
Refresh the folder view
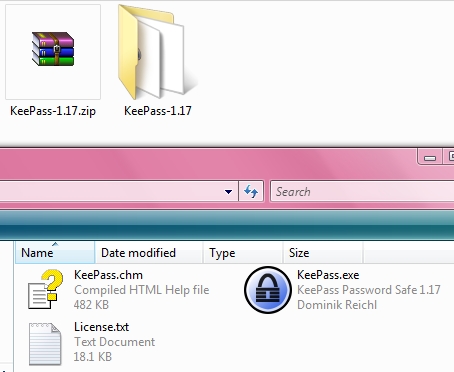coord(251,192)
